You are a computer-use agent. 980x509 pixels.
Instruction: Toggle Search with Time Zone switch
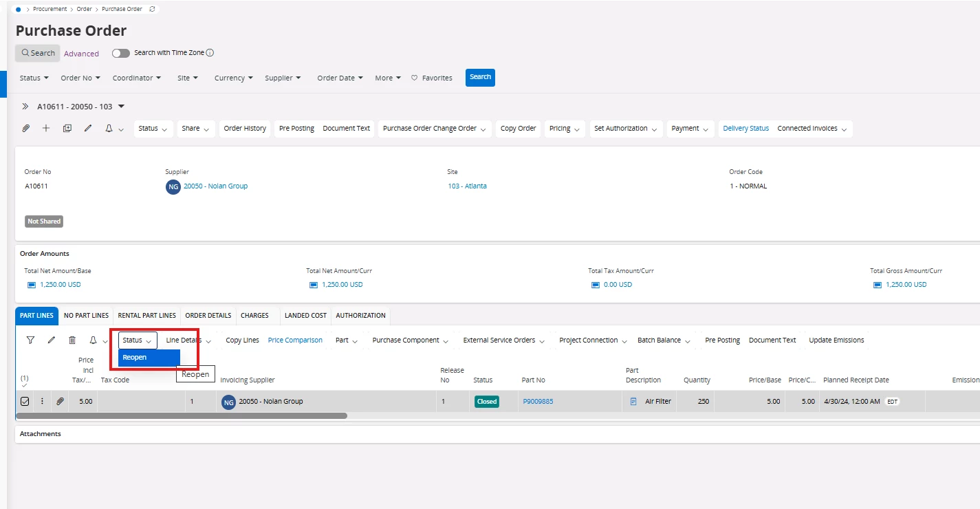click(x=121, y=53)
